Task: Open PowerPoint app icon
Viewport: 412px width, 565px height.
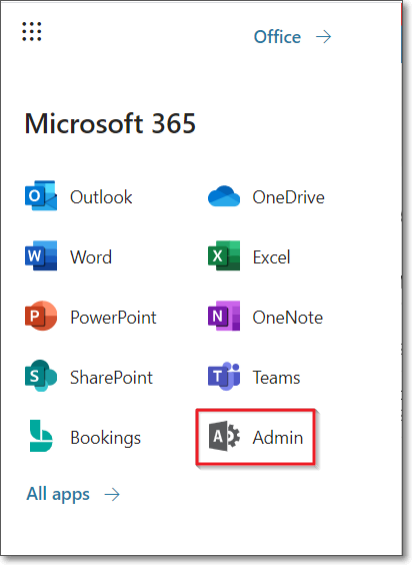Action: tap(41, 316)
